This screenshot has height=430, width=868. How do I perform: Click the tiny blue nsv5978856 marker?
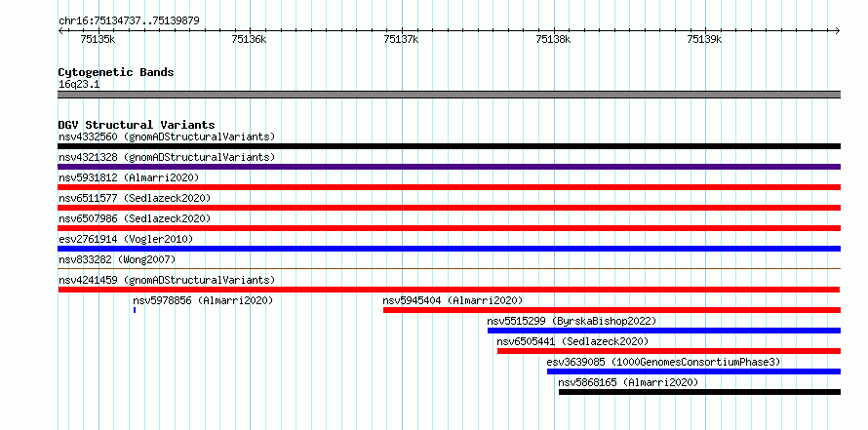coord(135,310)
